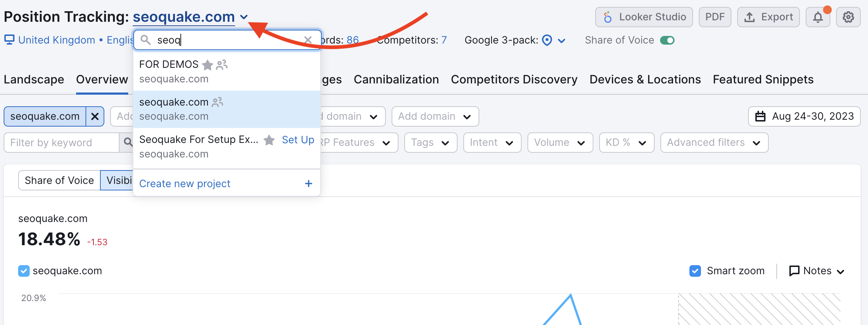The image size is (868, 325).
Task: Click the star icon beside FOR DEMOS
Action: tap(207, 65)
